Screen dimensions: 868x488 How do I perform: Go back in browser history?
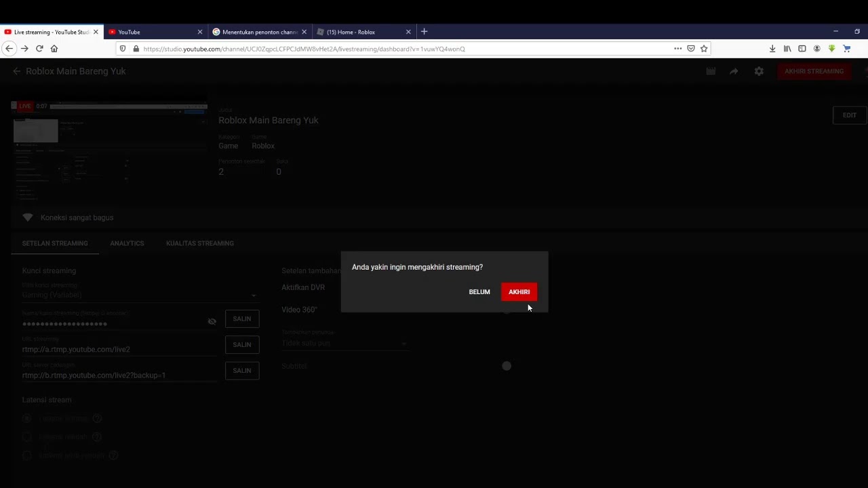[x=9, y=49]
